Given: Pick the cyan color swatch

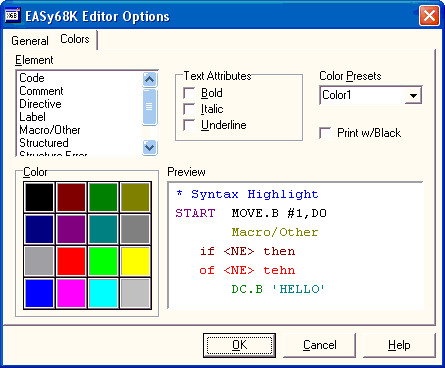Looking at the screenshot, I should [103, 293].
